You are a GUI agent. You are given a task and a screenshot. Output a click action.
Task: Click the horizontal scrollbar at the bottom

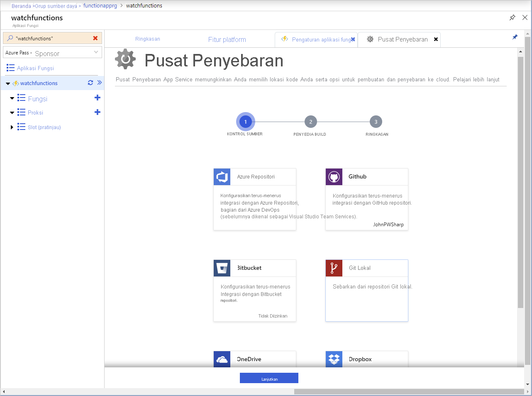pyautogui.click(x=409, y=391)
